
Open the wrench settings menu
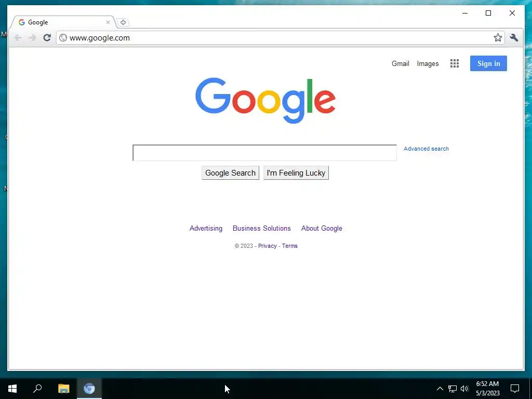pos(514,37)
